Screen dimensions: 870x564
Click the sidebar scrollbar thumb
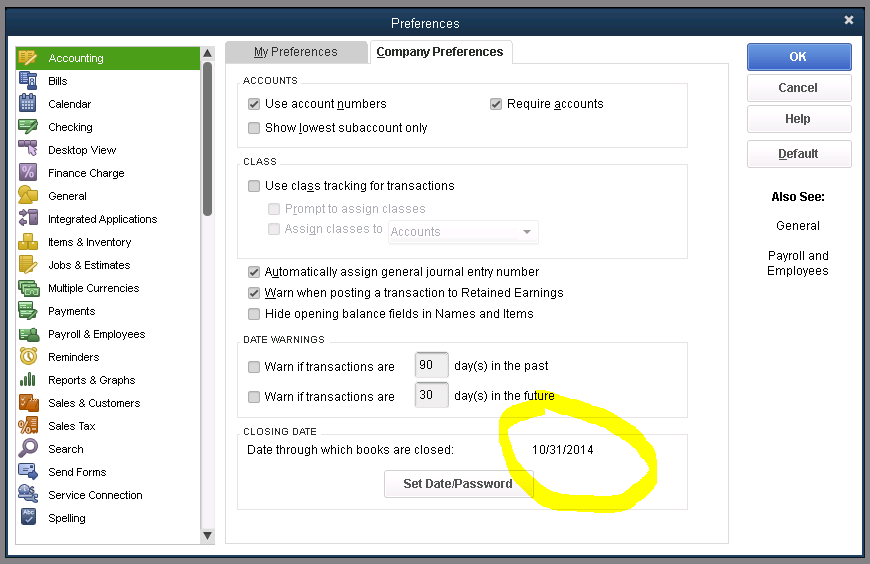coord(208,139)
